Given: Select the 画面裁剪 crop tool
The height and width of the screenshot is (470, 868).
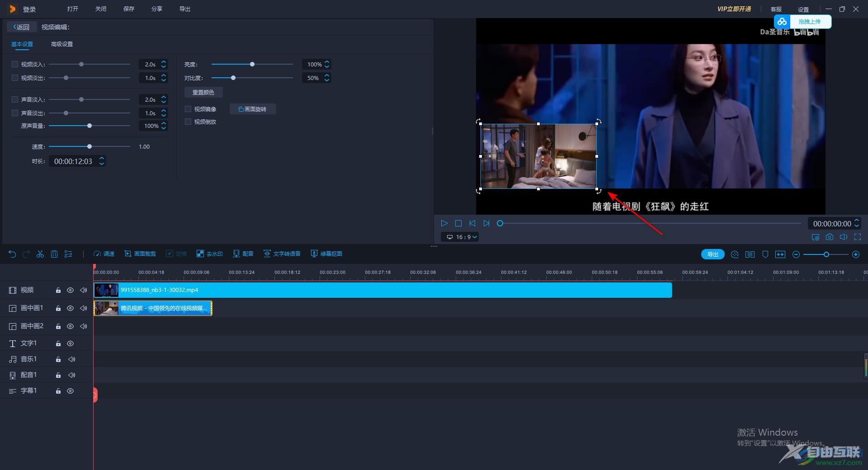Looking at the screenshot, I should [x=140, y=254].
